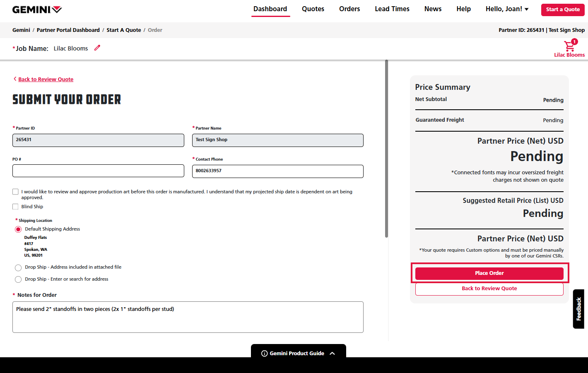Click the pencil icon to edit job name
The image size is (588, 373).
coord(97,48)
